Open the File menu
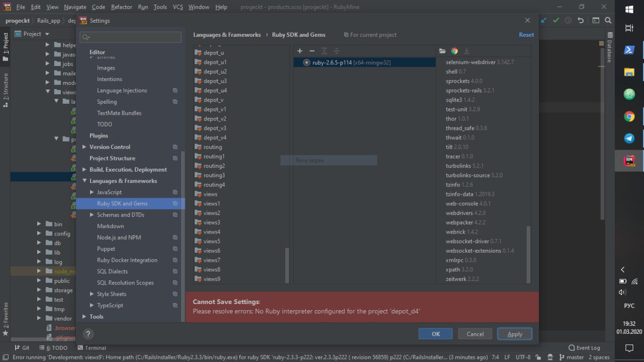 click(x=21, y=7)
